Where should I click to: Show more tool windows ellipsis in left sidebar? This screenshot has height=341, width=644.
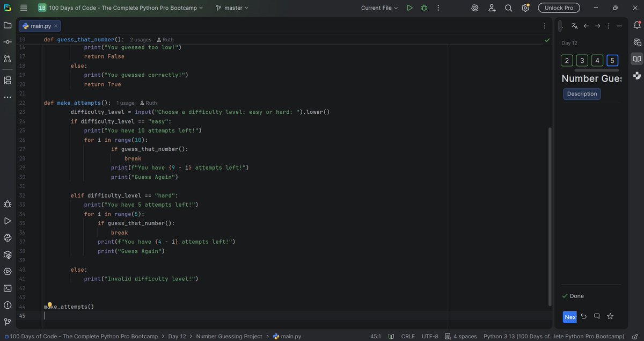tap(8, 97)
